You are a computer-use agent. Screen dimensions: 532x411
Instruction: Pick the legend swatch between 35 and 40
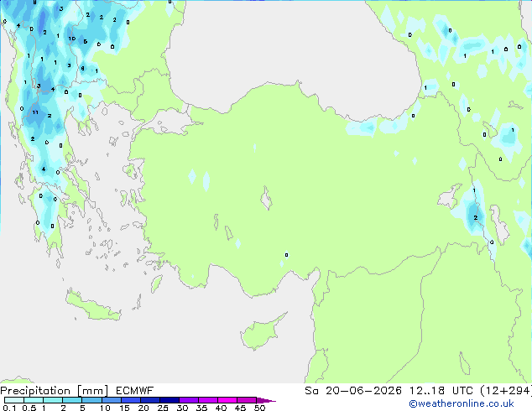pyautogui.click(x=207, y=400)
